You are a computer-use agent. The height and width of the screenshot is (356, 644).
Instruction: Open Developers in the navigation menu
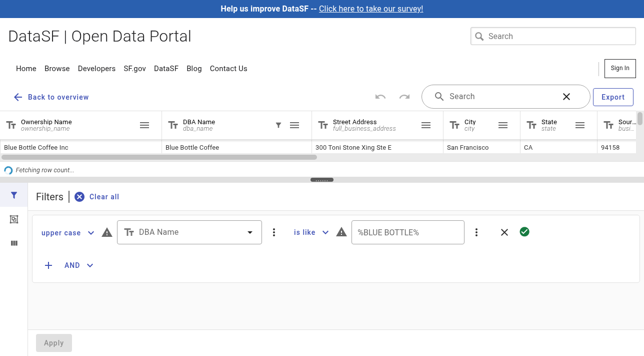pyautogui.click(x=96, y=69)
